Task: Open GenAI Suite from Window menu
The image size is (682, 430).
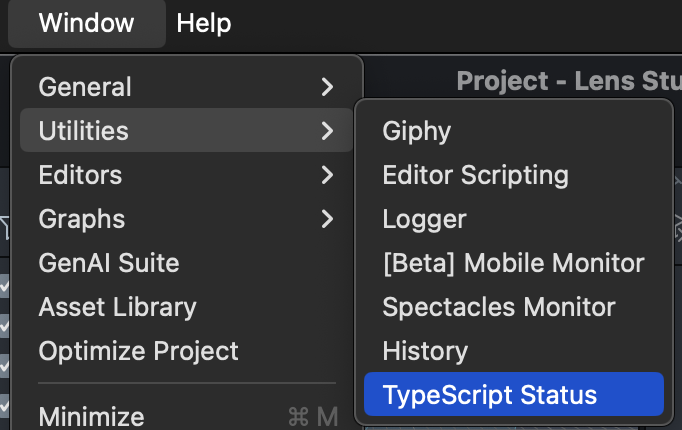Action: [109, 263]
